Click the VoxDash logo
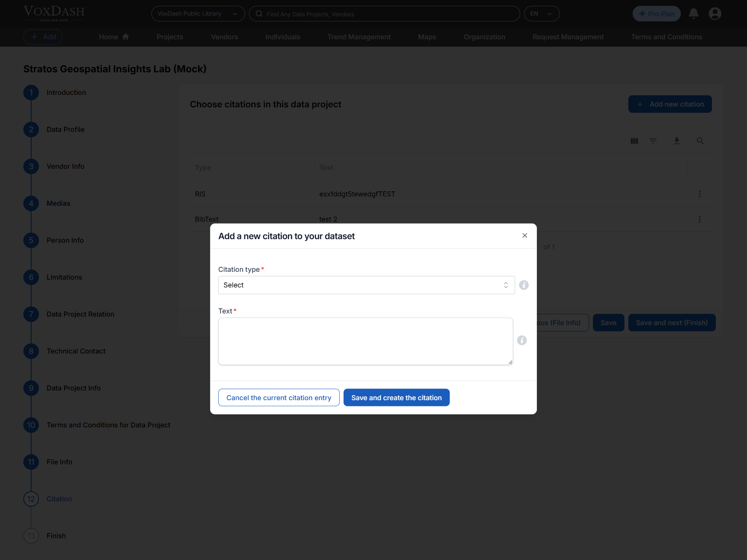747x560 pixels. point(53,13)
